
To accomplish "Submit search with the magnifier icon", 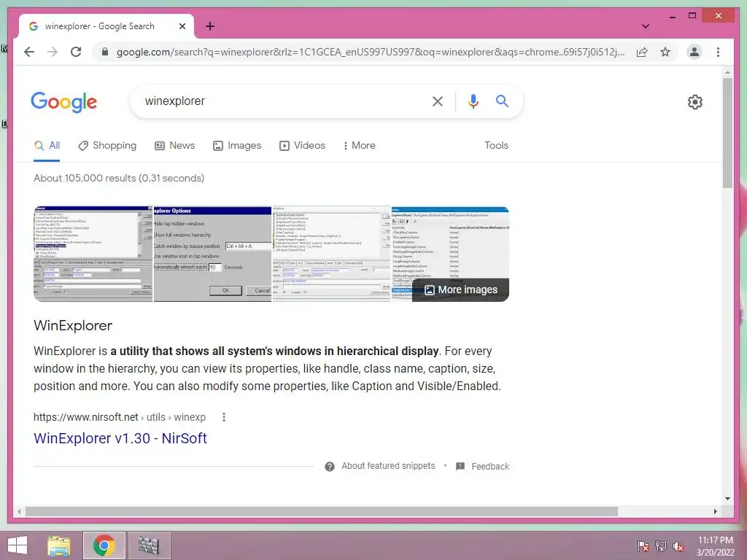I will coord(502,101).
